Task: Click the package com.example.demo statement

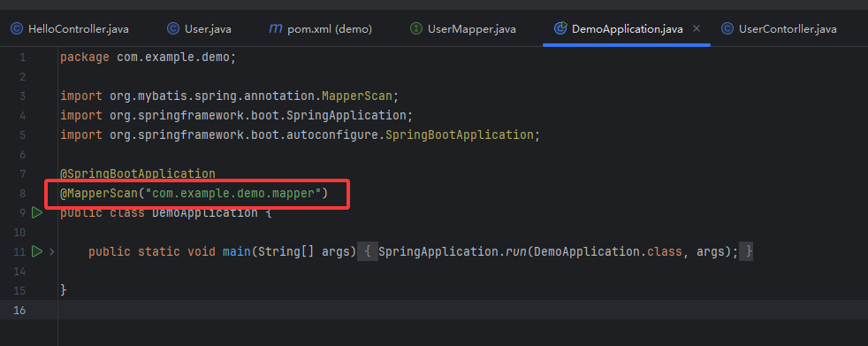Action: pos(148,58)
